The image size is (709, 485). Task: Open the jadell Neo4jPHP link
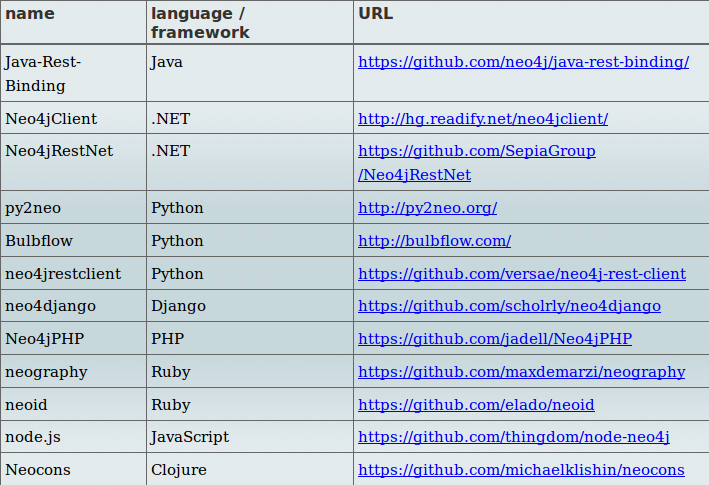point(495,339)
